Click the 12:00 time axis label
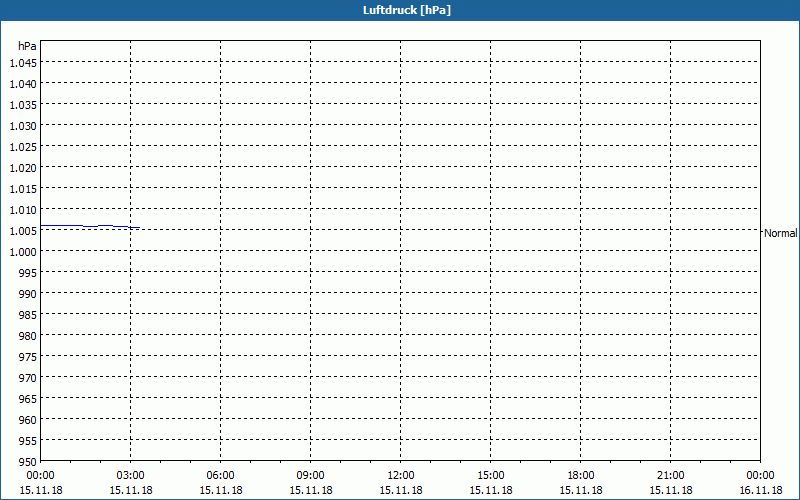The image size is (800, 500). [x=401, y=476]
